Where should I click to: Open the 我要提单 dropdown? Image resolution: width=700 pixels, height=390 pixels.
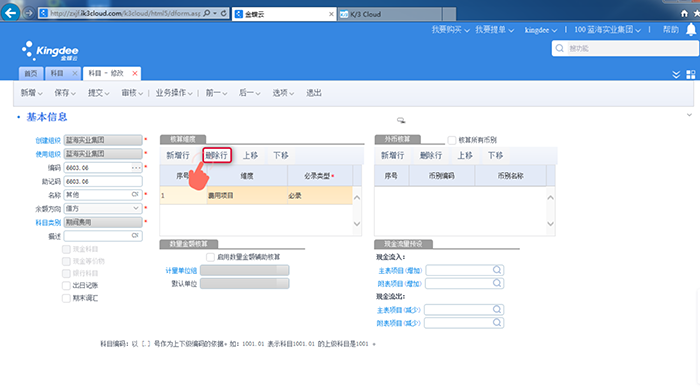point(495,30)
